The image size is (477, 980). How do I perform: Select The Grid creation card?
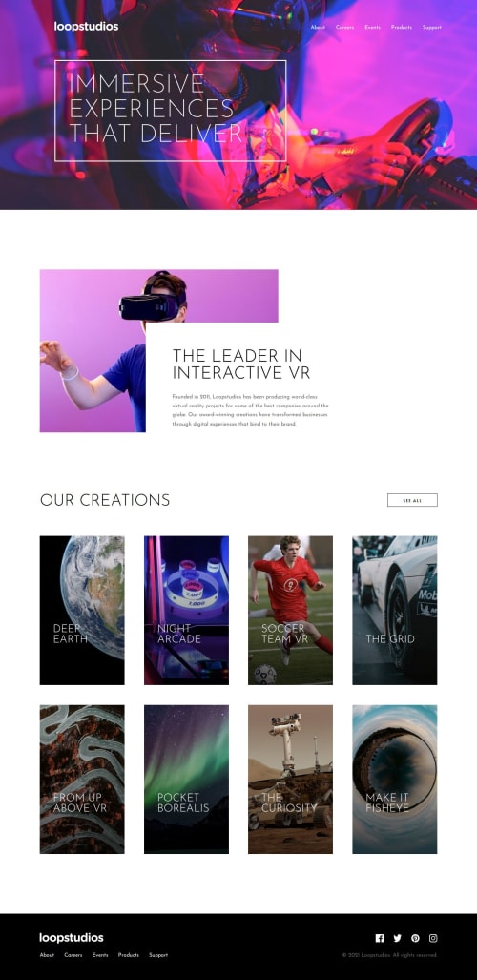point(394,610)
